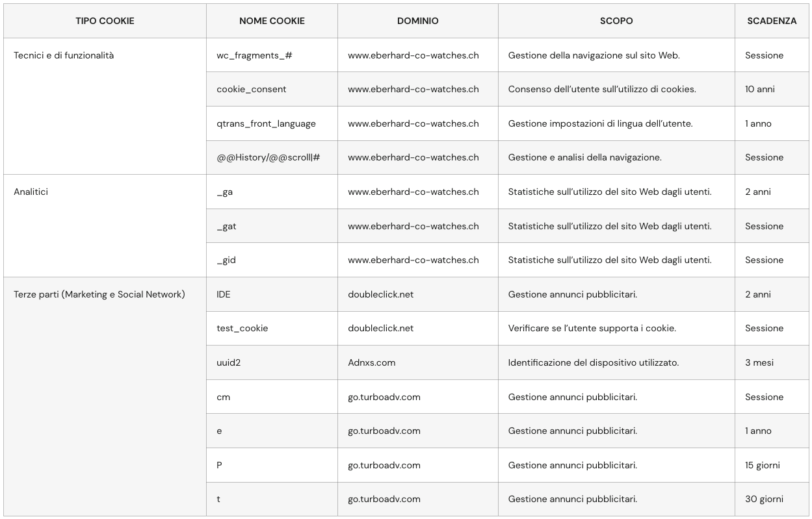Viewport: 812px width, 519px height.
Task: Select the Analitici category cell
Action: (x=31, y=192)
